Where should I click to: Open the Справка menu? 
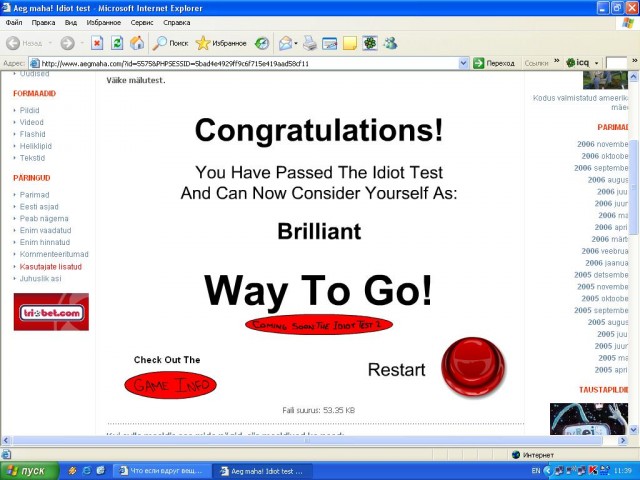coord(176,22)
